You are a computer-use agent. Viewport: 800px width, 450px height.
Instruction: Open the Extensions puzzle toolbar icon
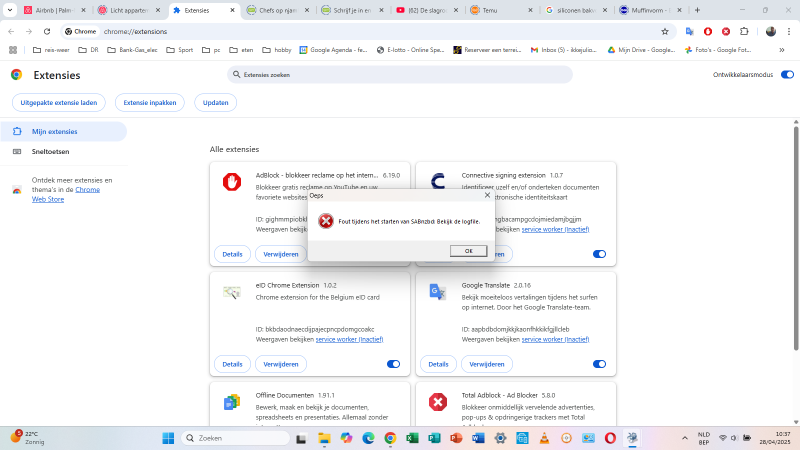(x=744, y=32)
